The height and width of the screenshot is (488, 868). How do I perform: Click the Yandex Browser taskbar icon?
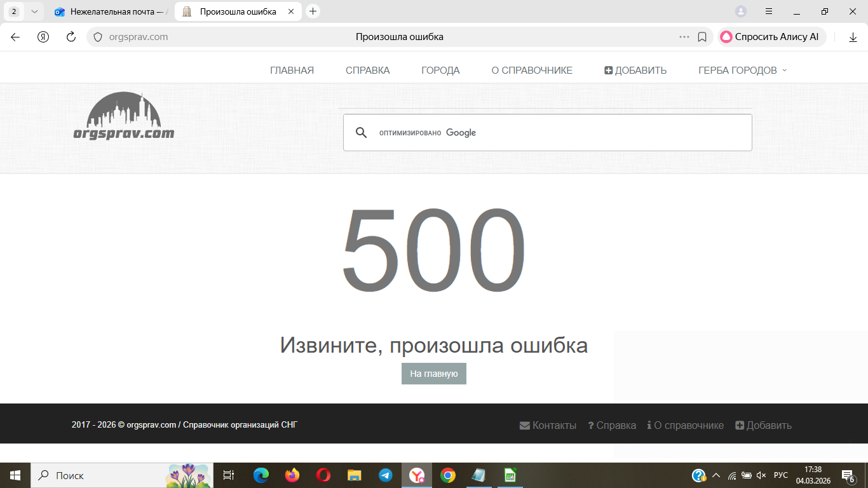[417, 475]
